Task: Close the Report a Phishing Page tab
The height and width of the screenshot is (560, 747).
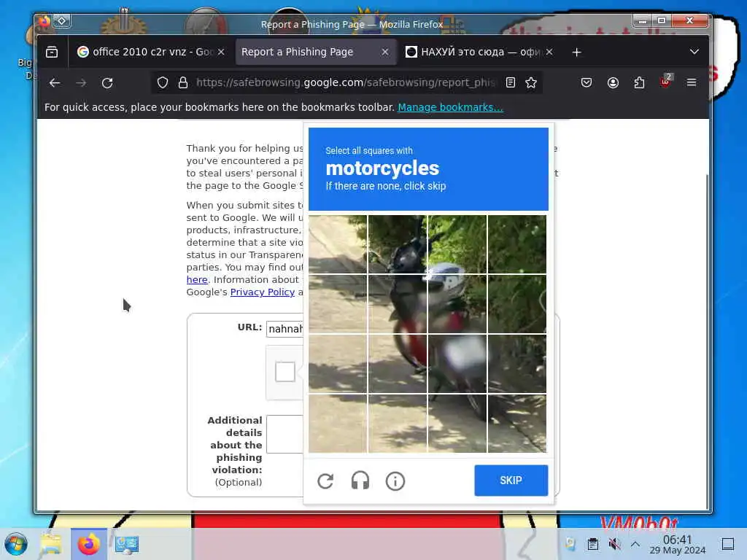Action: click(385, 52)
